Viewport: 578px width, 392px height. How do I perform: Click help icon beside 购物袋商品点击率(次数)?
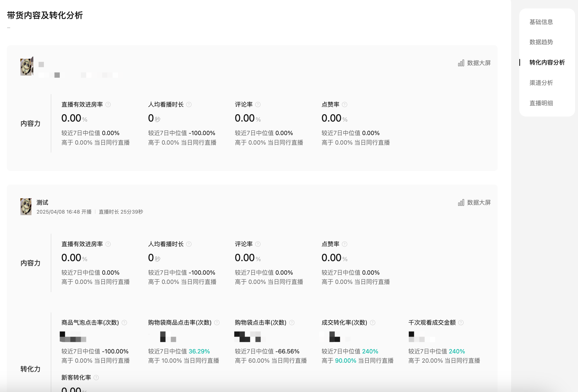[x=217, y=323]
